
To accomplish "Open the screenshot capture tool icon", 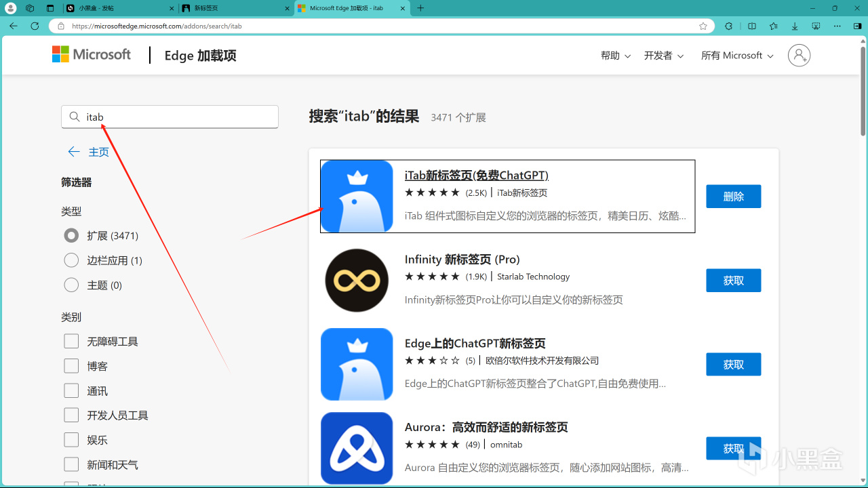I will (x=816, y=26).
